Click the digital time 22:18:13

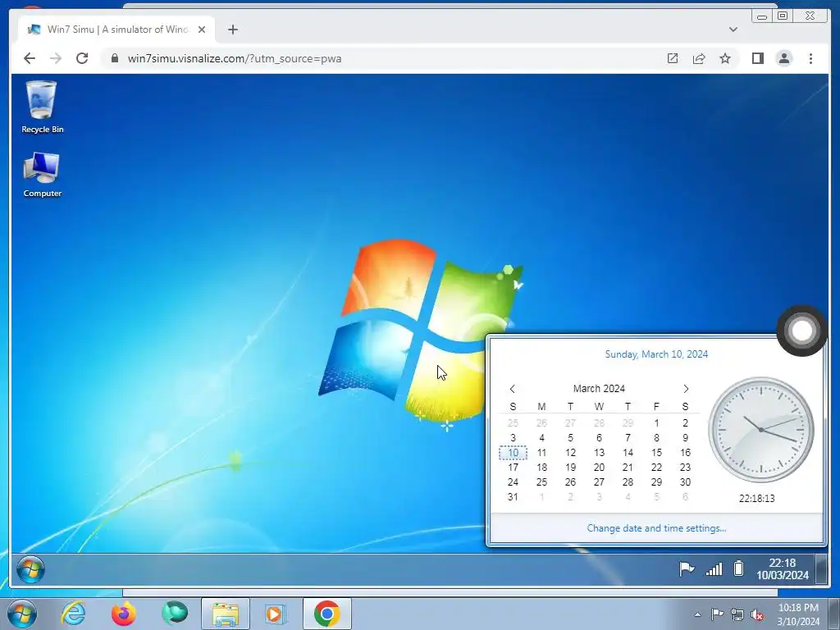(756, 498)
